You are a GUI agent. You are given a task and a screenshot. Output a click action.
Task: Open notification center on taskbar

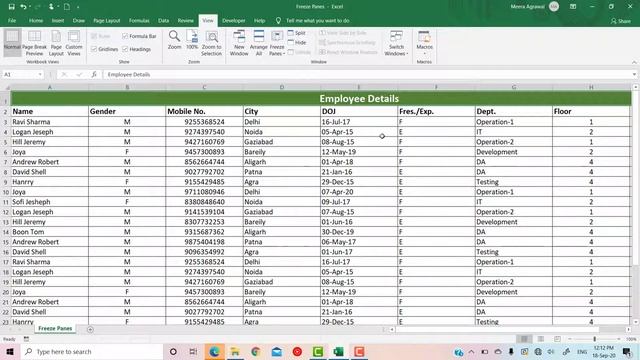627,351
